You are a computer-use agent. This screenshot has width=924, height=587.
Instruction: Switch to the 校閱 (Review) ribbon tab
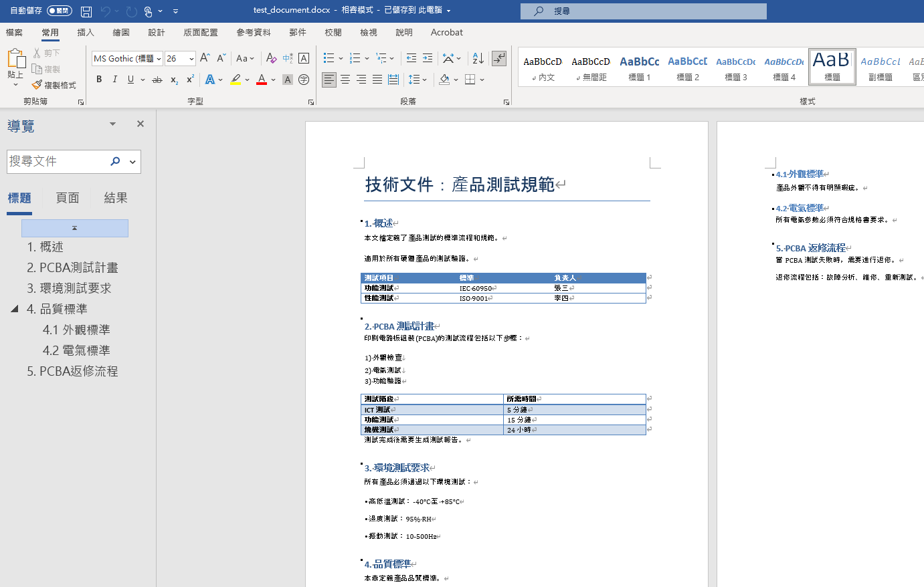click(x=333, y=32)
